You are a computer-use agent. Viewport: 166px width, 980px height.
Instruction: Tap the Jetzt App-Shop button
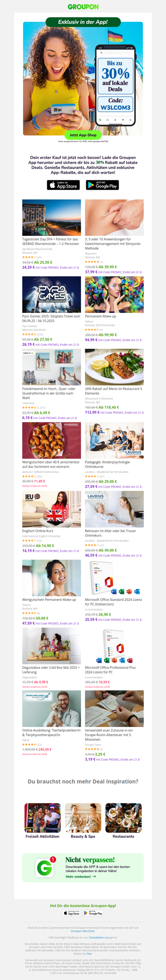[x=83, y=135]
